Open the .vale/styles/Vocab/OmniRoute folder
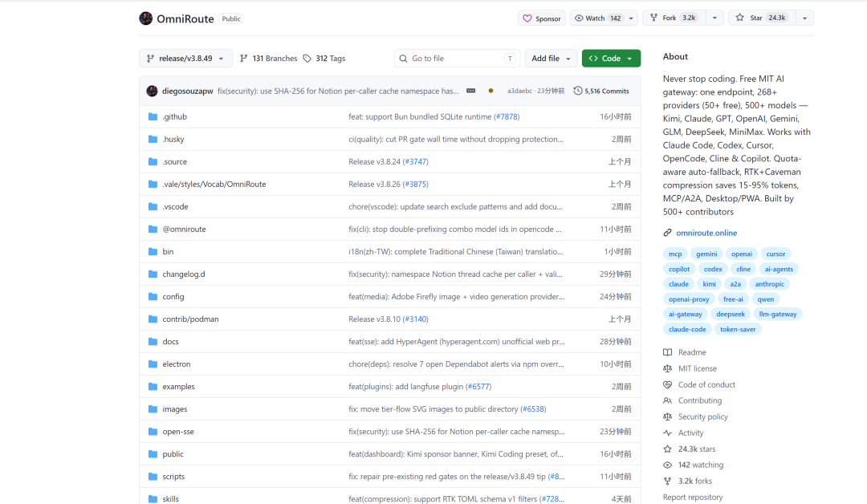 tap(214, 184)
